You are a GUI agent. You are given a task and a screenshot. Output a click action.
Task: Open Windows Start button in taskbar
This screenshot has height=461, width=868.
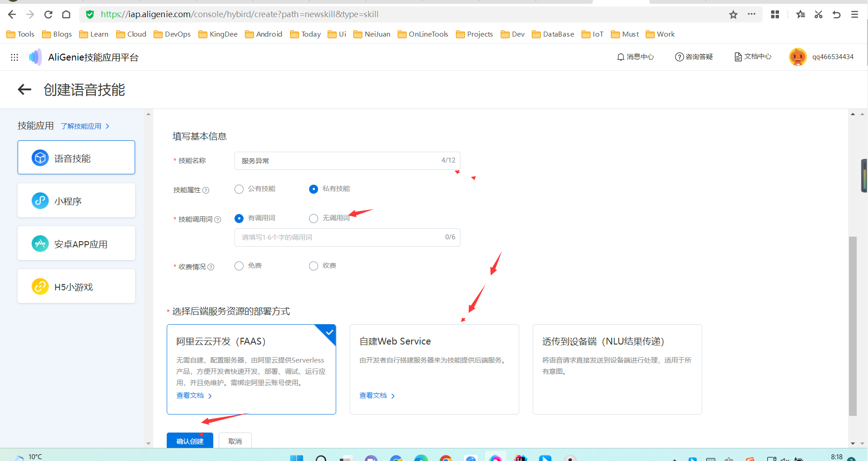tap(296, 457)
